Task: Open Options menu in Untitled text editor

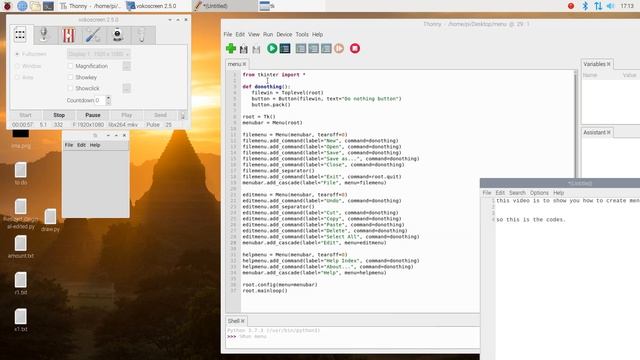Action: 539,193
